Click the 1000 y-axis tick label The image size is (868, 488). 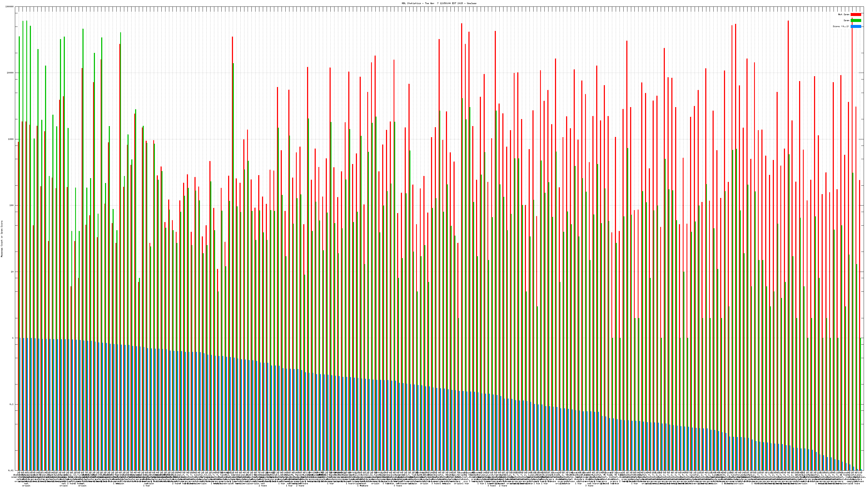(x=11, y=139)
